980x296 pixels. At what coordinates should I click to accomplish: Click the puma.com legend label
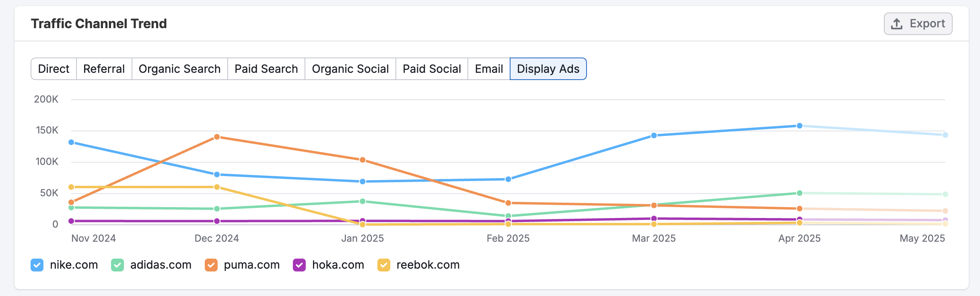(251, 265)
